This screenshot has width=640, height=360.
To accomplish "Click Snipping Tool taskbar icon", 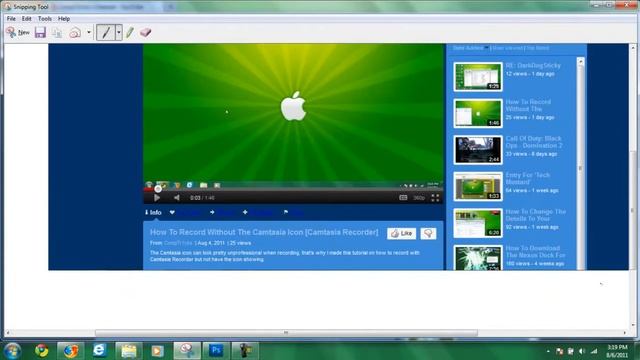I will pyautogui.click(x=187, y=351).
